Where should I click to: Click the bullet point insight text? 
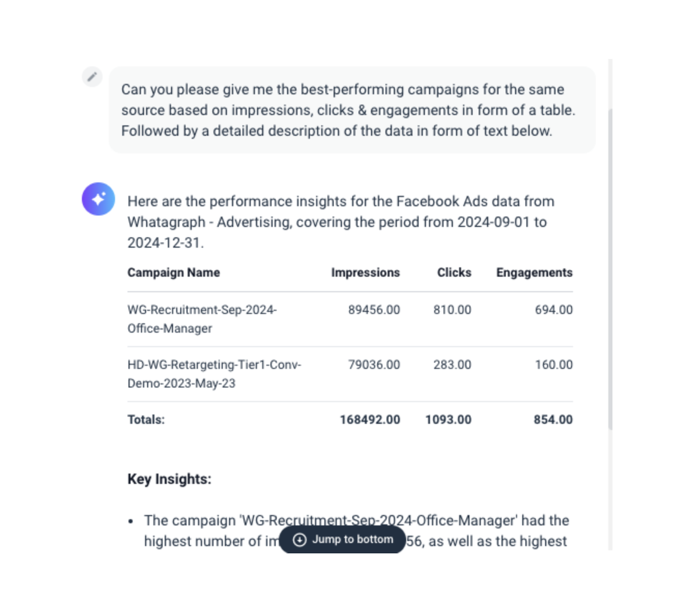[x=357, y=520]
